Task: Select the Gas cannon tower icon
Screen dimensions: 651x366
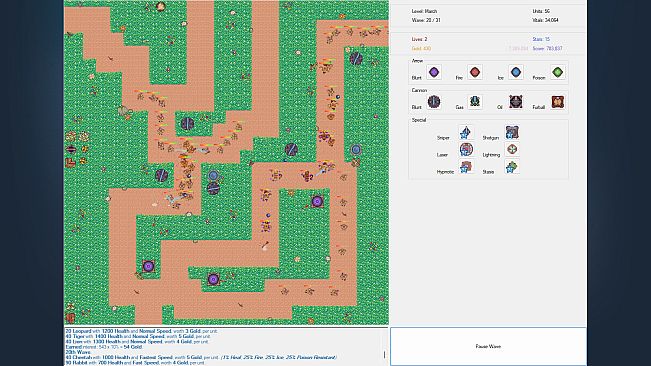Action: pyautogui.click(x=475, y=102)
